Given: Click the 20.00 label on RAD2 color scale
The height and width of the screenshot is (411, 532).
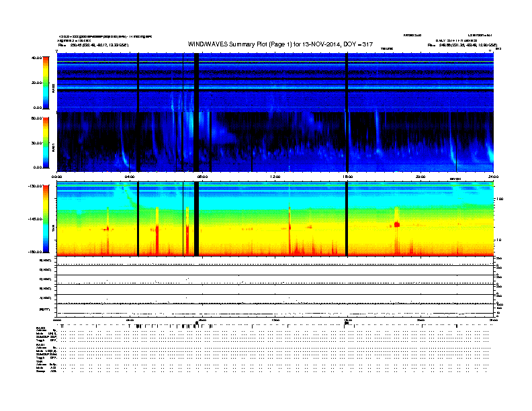Looking at the screenshot, I should (x=36, y=83).
